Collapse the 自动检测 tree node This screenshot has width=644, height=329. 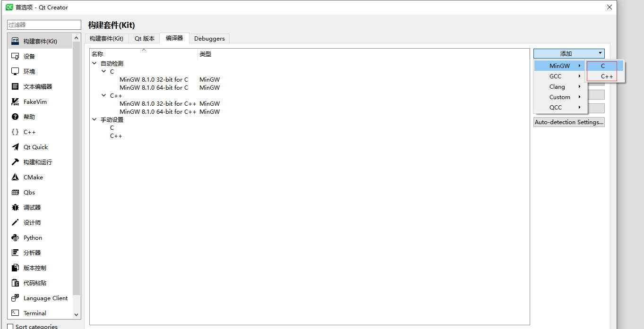point(95,63)
